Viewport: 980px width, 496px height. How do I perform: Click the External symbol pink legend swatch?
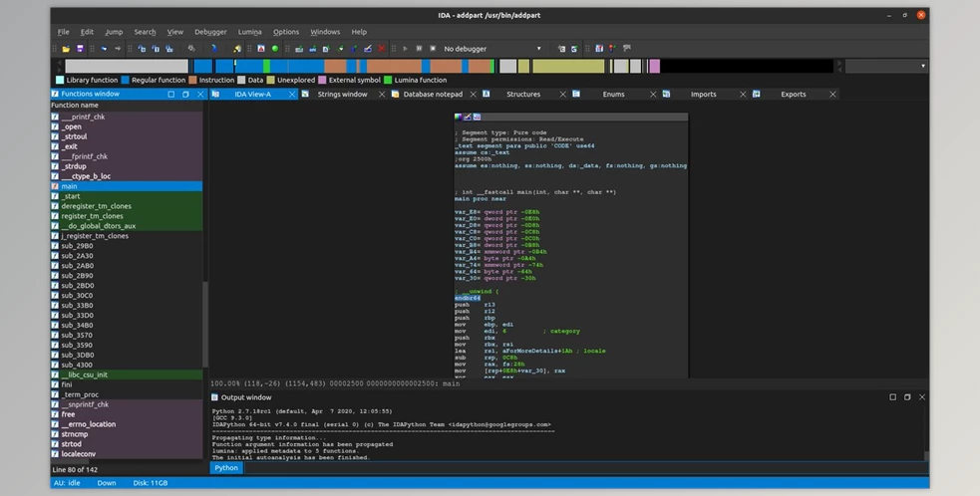coord(322,80)
